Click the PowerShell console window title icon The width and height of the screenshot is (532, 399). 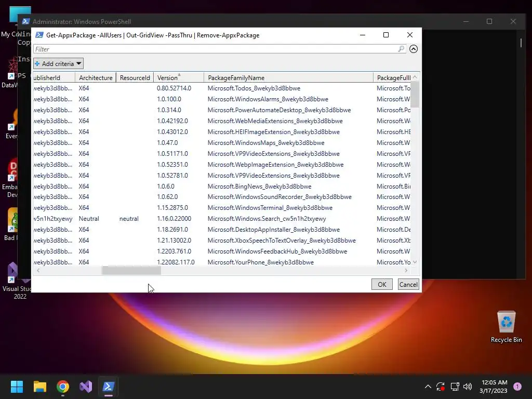(x=26, y=21)
